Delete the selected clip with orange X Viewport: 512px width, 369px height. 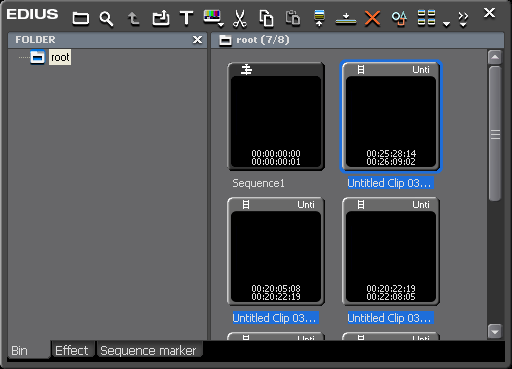pyautogui.click(x=372, y=18)
